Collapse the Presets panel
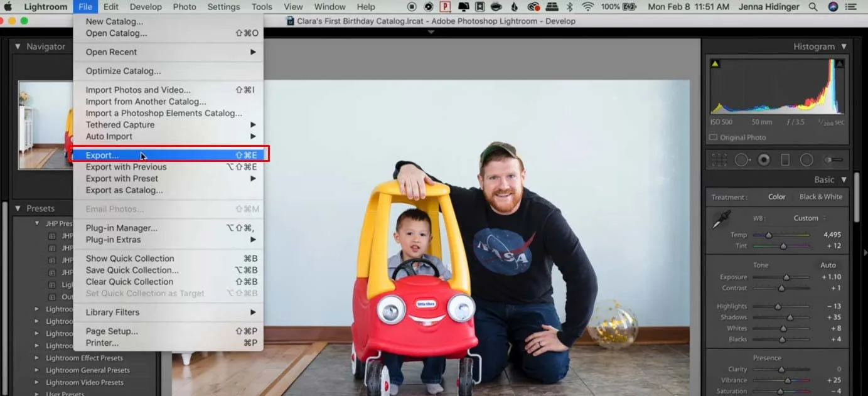The height and width of the screenshot is (396, 868). pyautogui.click(x=18, y=208)
